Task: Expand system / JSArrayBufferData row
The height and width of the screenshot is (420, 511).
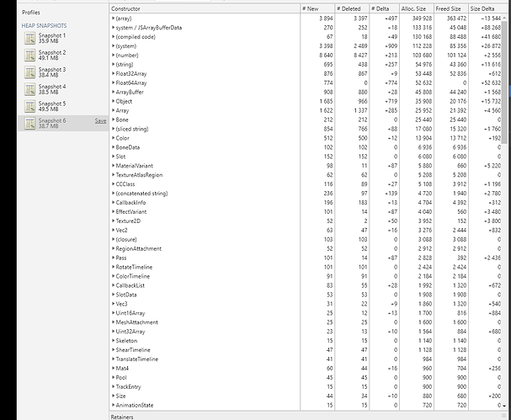Action: pos(113,28)
